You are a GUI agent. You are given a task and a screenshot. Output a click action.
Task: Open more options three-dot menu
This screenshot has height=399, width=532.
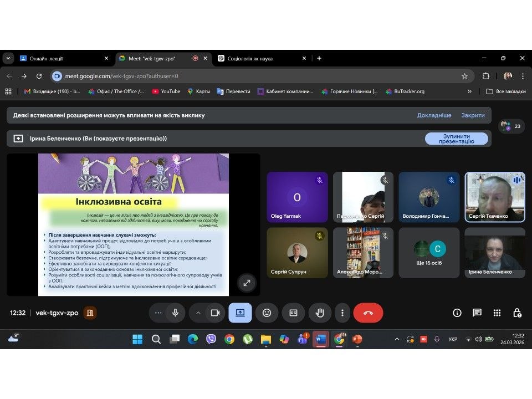[343, 313]
